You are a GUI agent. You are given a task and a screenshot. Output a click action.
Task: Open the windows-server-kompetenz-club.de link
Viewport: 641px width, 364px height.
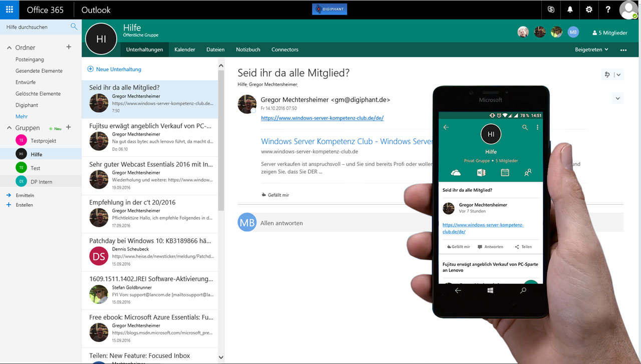click(322, 118)
